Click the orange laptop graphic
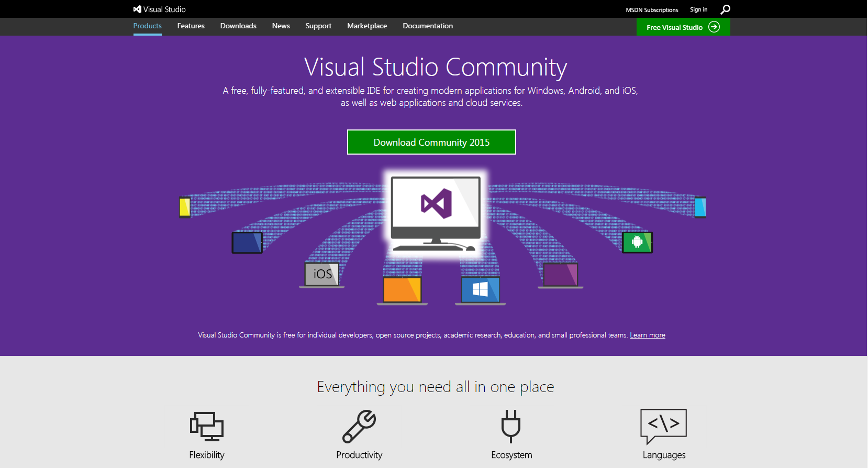The height and width of the screenshot is (468, 868). [402, 291]
